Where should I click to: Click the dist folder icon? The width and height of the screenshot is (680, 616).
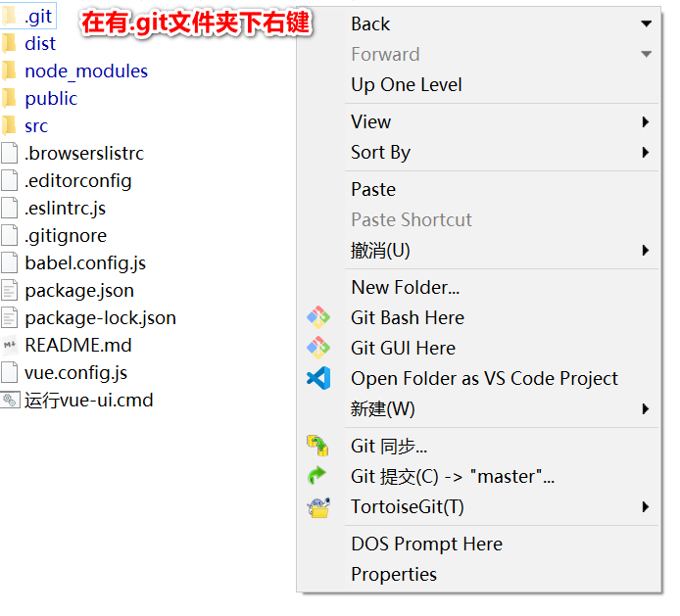click(10, 43)
